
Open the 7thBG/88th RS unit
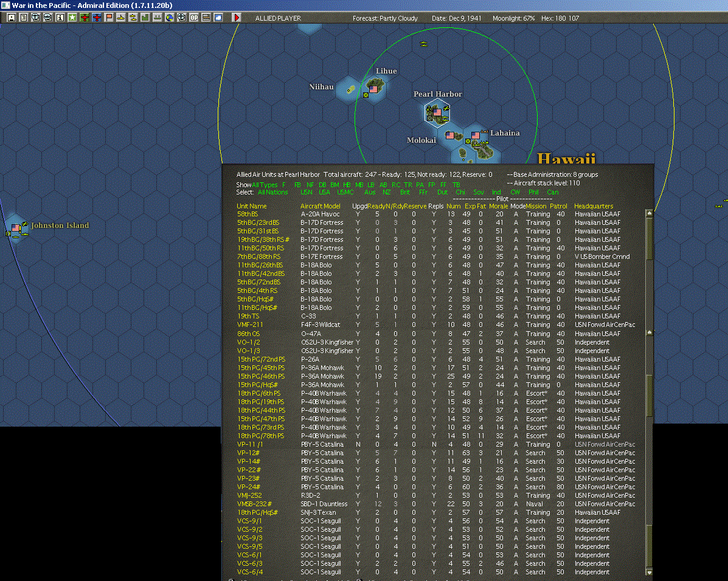click(x=258, y=256)
